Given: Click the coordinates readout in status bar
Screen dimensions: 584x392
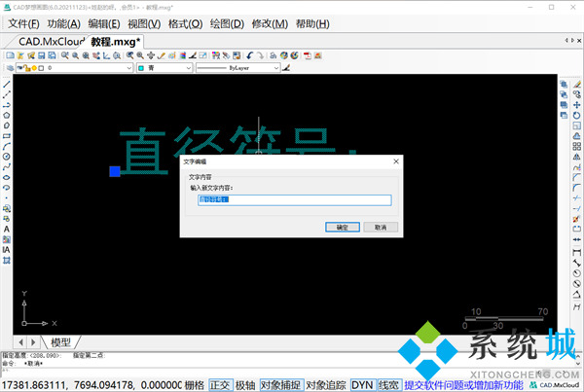Looking at the screenshot, I should pos(91,385).
